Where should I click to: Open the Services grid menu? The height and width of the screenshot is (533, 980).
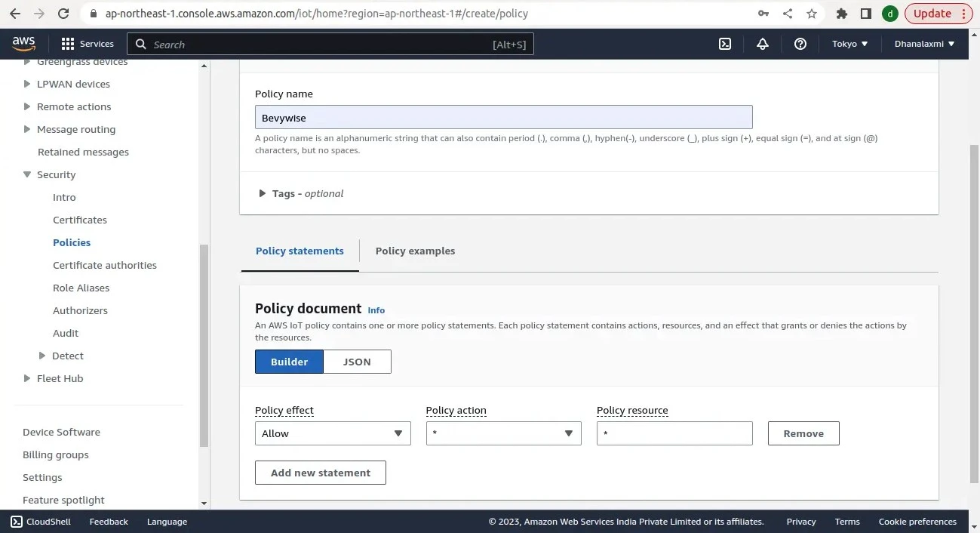(88, 44)
